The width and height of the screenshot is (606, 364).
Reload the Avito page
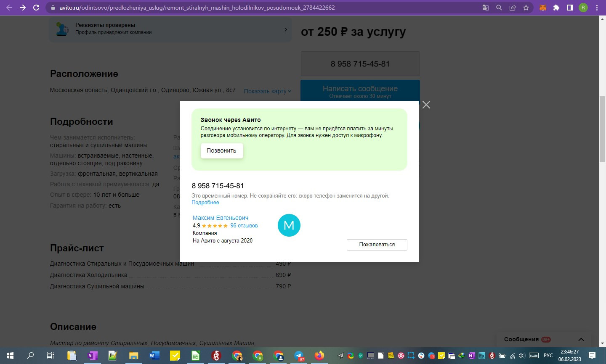[36, 8]
